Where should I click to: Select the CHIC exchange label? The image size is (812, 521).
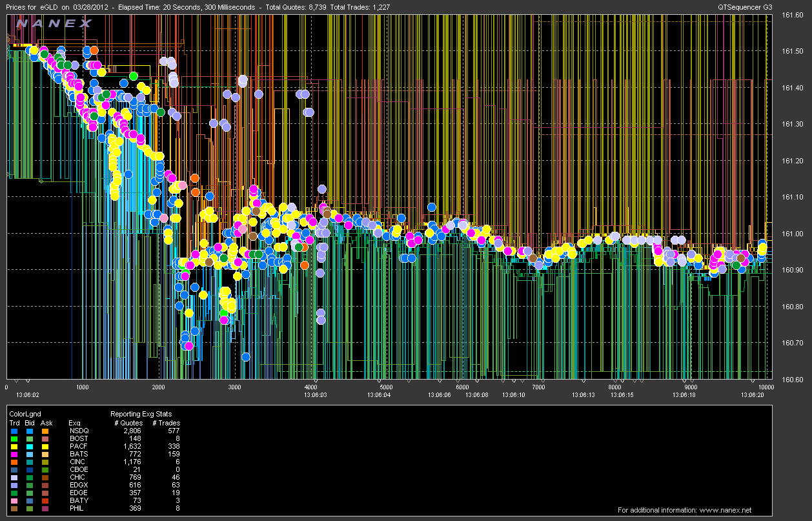coord(77,477)
